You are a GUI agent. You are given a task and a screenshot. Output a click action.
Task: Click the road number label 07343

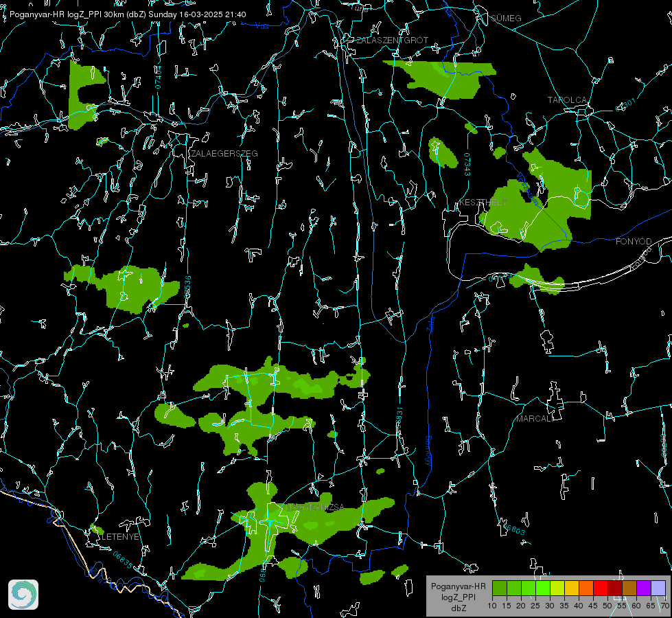pos(467,165)
